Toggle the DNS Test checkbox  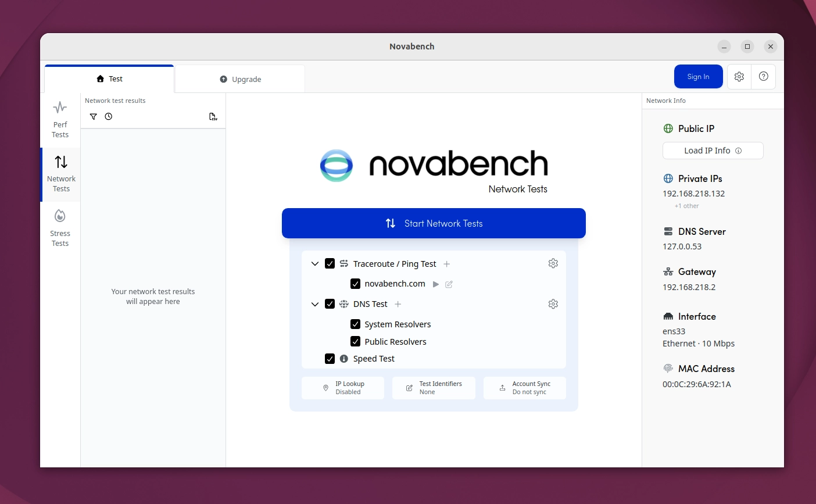point(330,304)
